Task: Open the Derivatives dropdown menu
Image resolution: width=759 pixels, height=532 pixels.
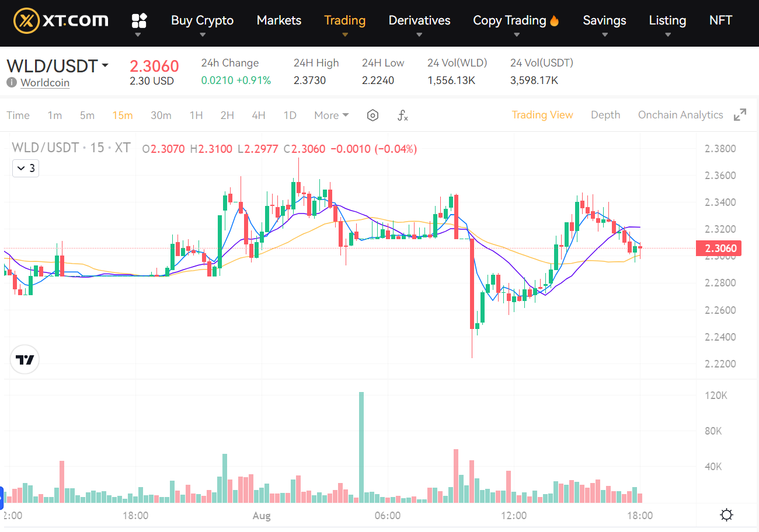Action: [419, 20]
